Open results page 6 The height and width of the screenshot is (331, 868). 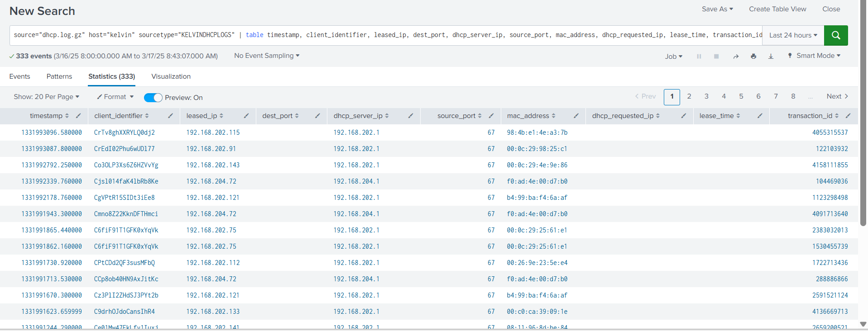pyautogui.click(x=758, y=96)
